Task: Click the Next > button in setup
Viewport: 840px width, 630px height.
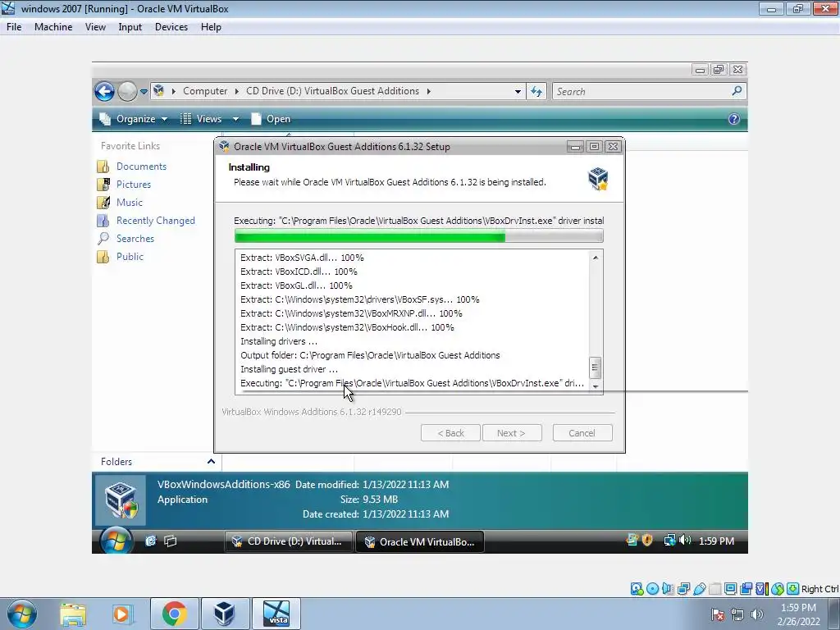Action: pos(512,433)
